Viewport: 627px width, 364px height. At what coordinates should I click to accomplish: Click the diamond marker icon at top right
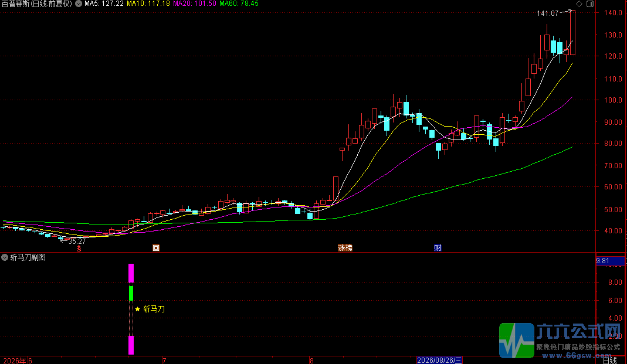[579, 4]
